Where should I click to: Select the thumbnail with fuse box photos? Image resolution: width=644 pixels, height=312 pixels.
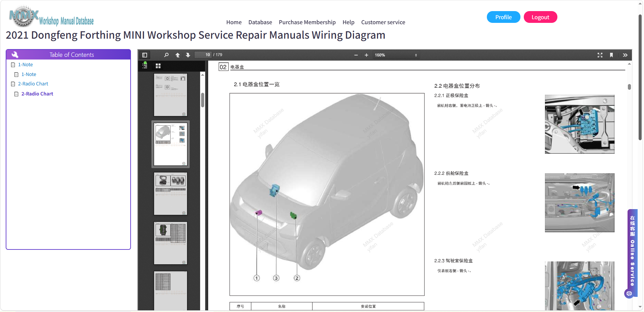pos(171,194)
